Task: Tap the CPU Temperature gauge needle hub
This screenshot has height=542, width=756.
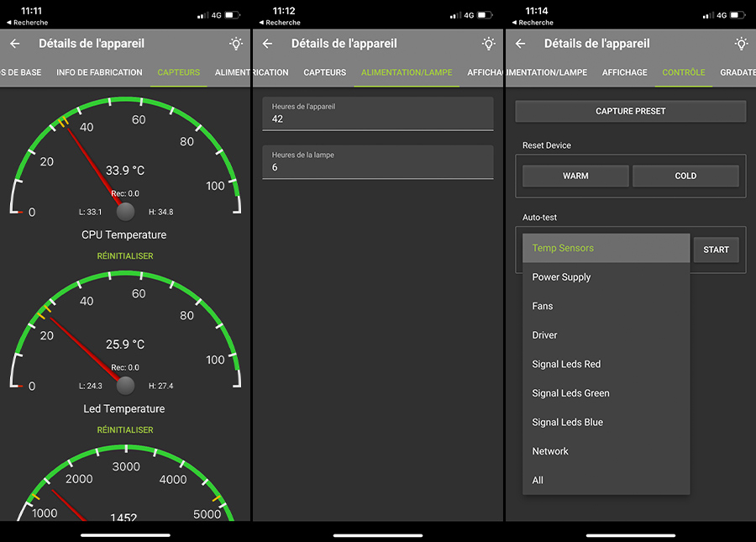Action: tap(125, 212)
